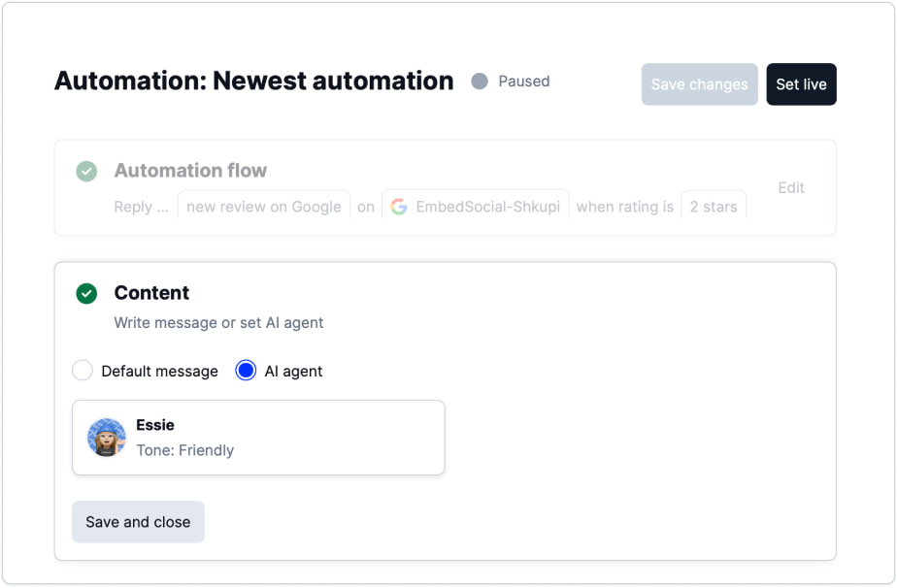Screen dimensions: 897x588
Task: Click the Google logo icon
Action: point(398,207)
